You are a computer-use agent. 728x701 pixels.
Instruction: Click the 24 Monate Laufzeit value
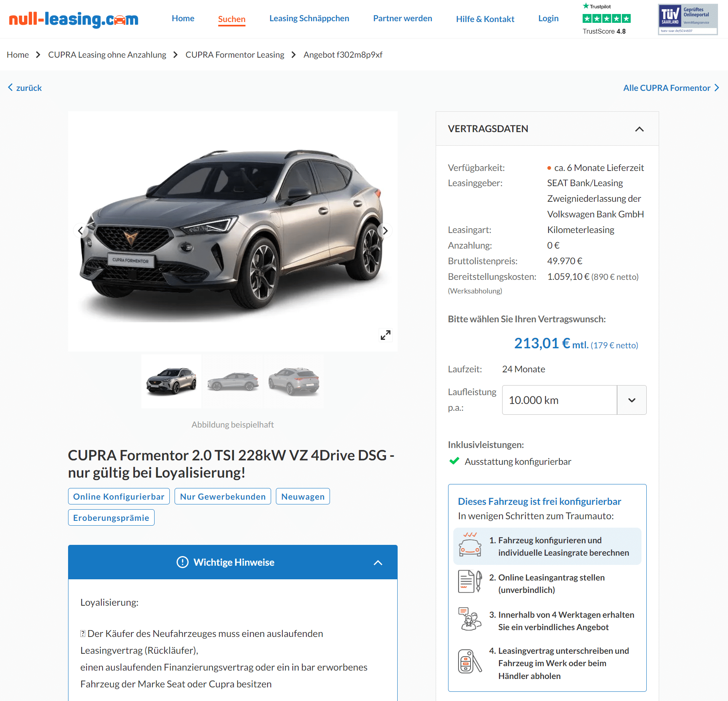click(x=523, y=369)
